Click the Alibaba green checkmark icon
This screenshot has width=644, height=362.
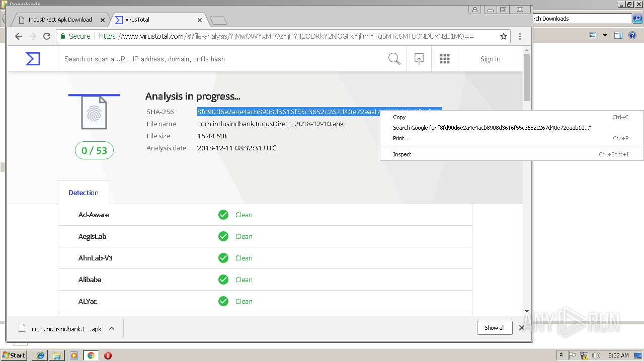coord(223,280)
